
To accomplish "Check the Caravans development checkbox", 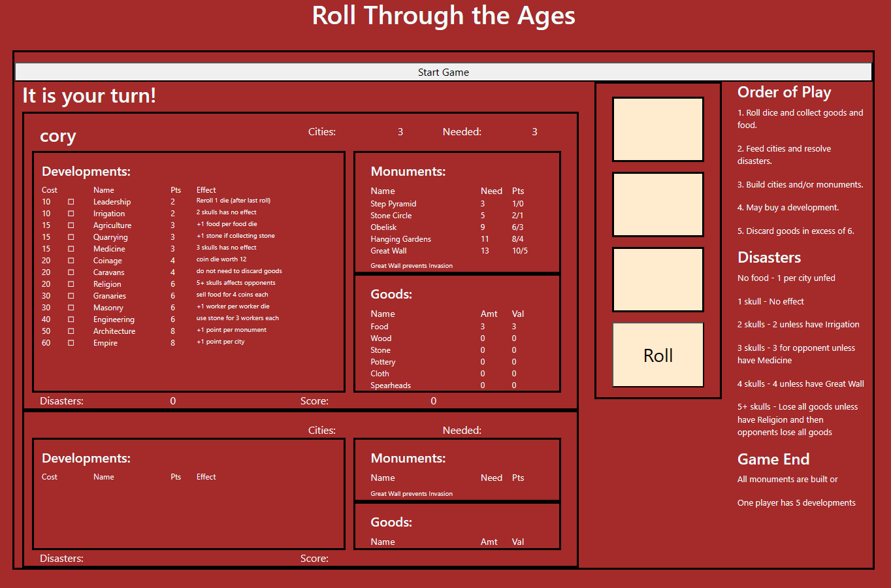I will point(72,272).
